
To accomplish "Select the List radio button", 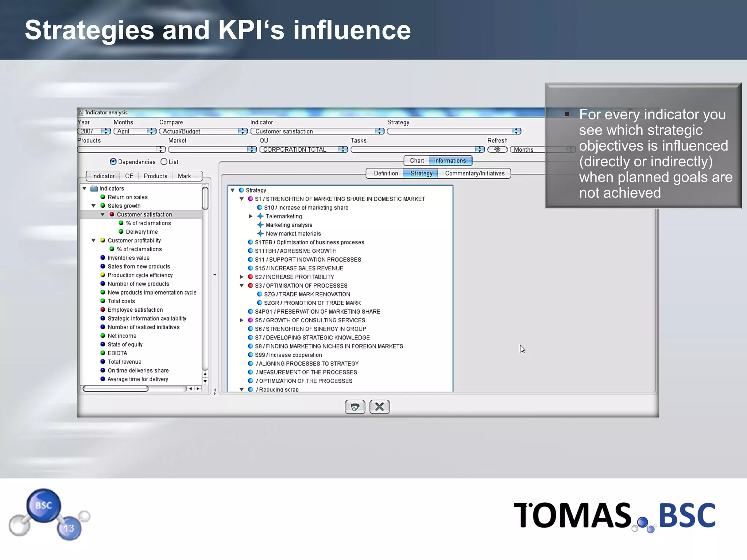I will 164,162.
